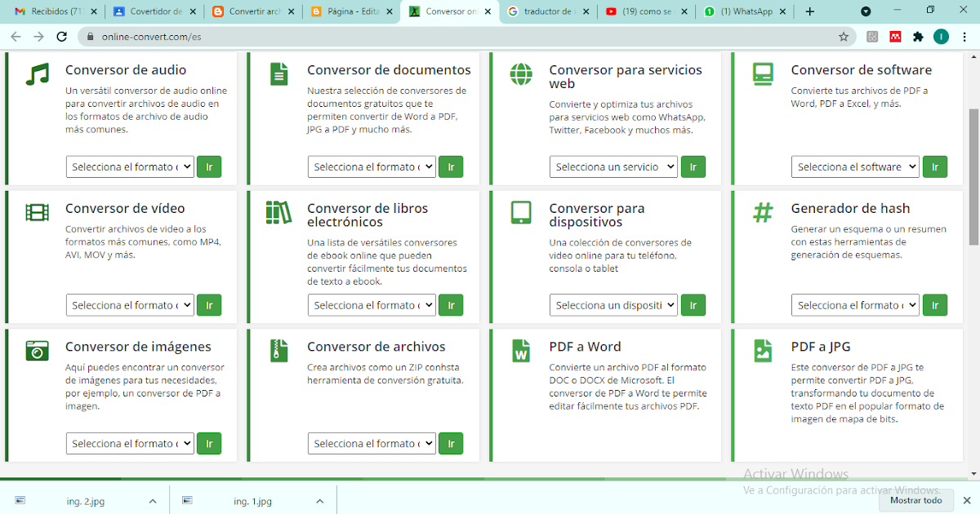
Task: Click the audio converter music note icon
Action: coord(37,73)
